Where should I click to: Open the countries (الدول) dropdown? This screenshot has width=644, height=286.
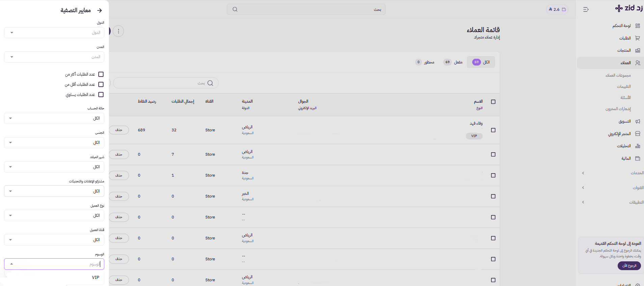click(54, 33)
